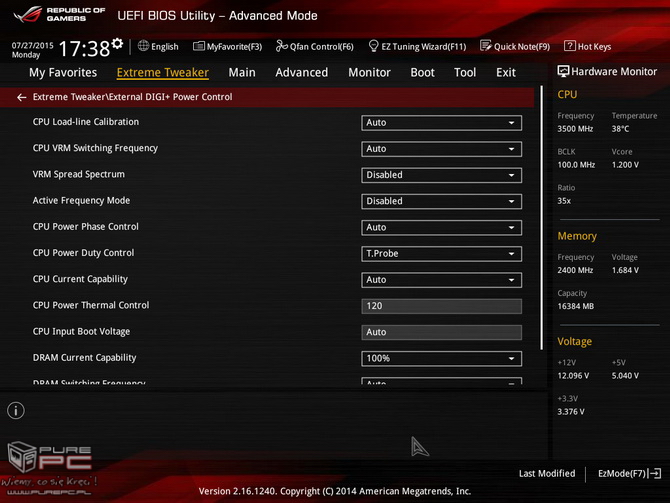The image size is (670, 503).
Task: Click the +12V 12.096 V reading
Action: (573, 376)
